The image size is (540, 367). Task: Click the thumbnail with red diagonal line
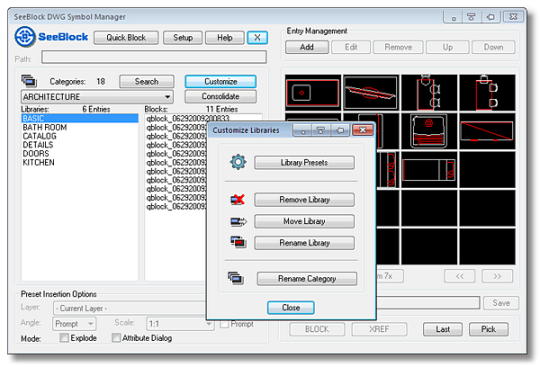487,131
